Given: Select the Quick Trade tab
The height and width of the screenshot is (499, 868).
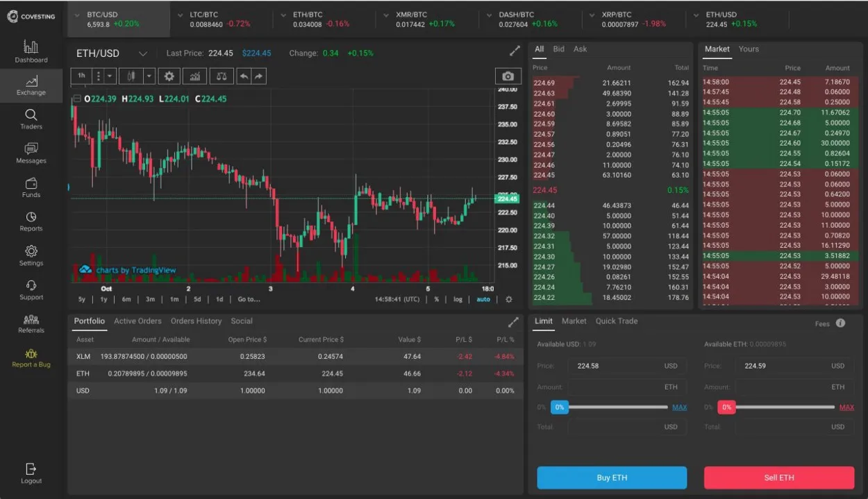Looking at the screenshot, I should point(617,321).
